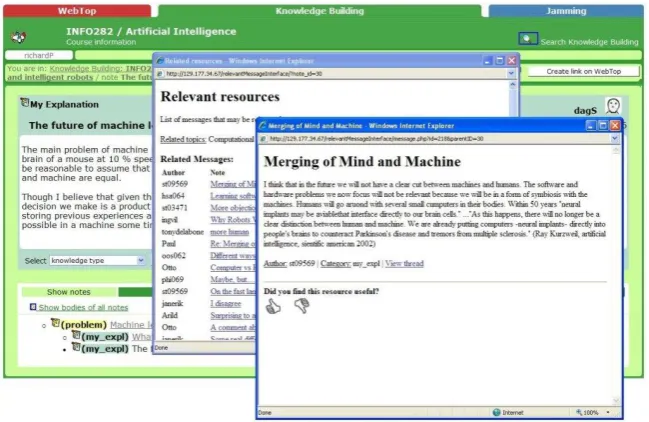Click 'Search Knowledge Building' text
This screenshot has width=649, height=422.
click(589, 42)
